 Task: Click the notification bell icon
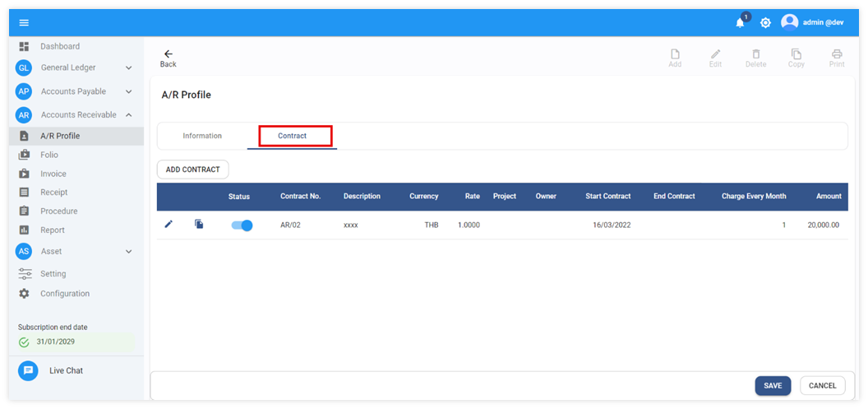[x=740, y=23]
